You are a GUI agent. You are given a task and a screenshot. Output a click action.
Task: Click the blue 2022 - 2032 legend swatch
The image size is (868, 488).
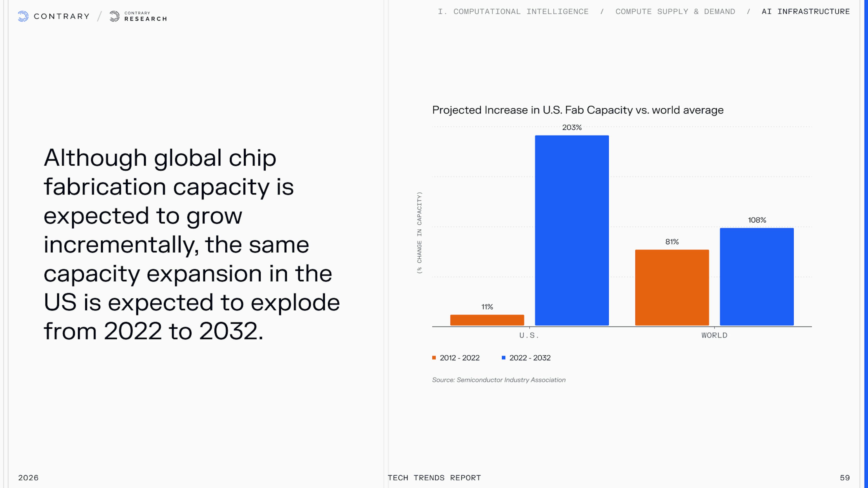coord(503,358)
